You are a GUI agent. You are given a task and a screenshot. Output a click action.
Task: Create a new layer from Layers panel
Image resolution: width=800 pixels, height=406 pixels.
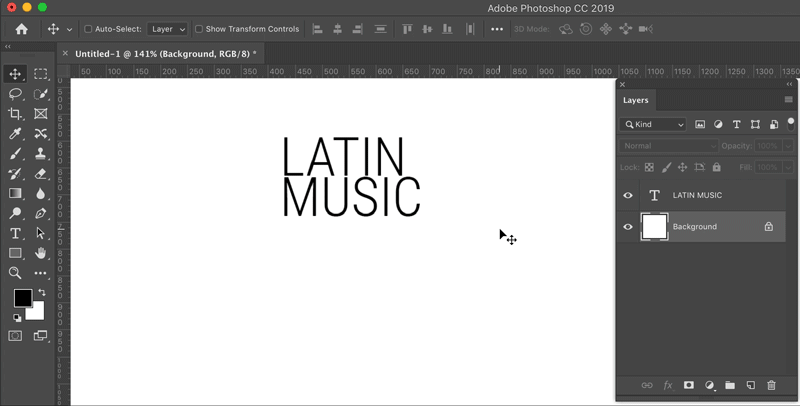750,385
